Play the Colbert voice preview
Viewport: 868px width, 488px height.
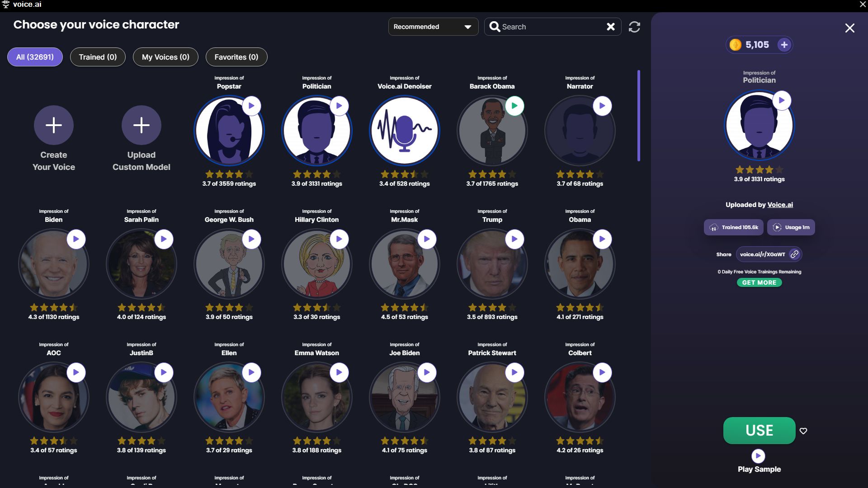coord(602,372)
